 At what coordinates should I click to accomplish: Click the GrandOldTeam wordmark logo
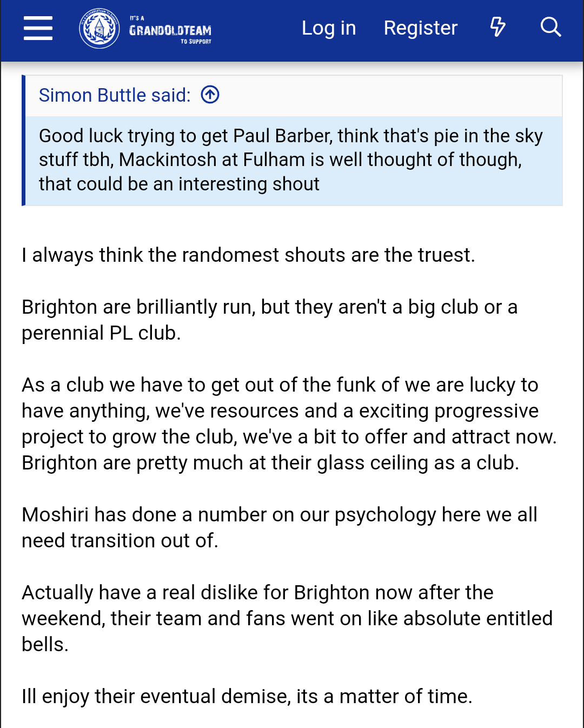click(170, 30)
